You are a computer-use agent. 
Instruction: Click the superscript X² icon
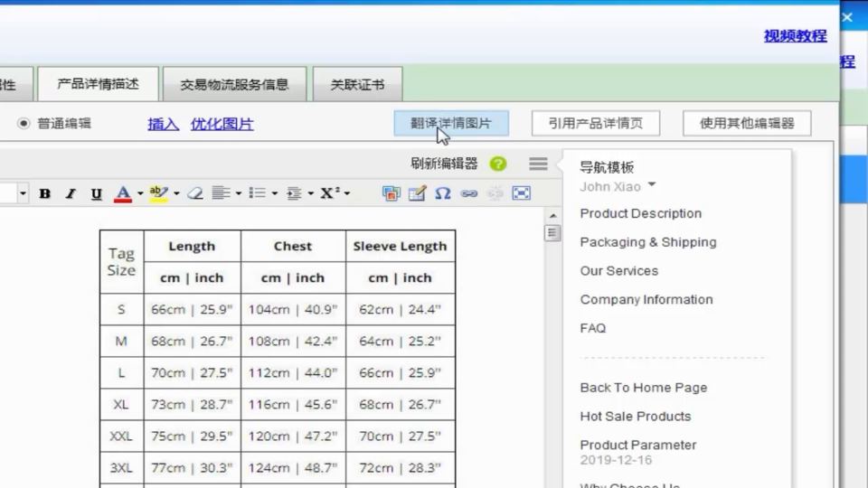click(x=330, y=192)
